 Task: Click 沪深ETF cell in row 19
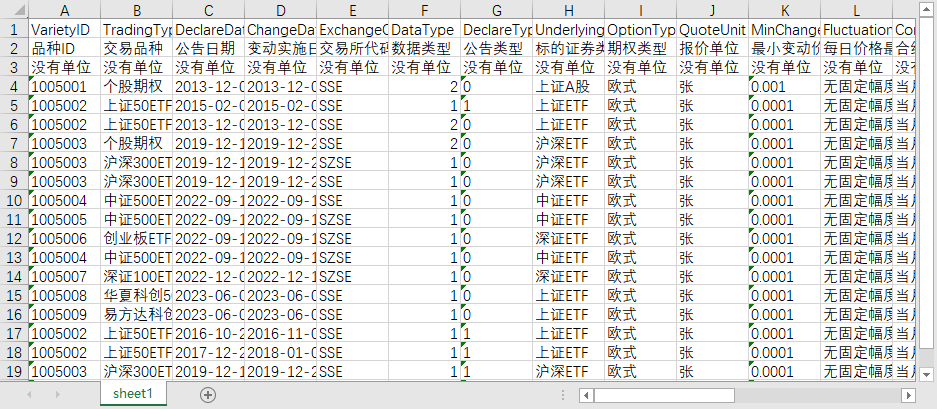coord(568,371)
